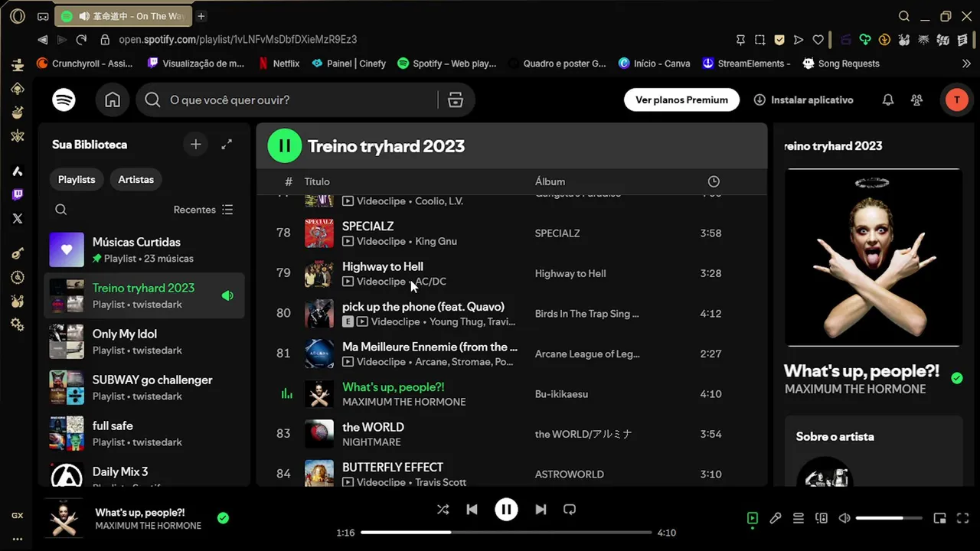
Task: Open friends activity icon
Action: [x=916, y=100]
